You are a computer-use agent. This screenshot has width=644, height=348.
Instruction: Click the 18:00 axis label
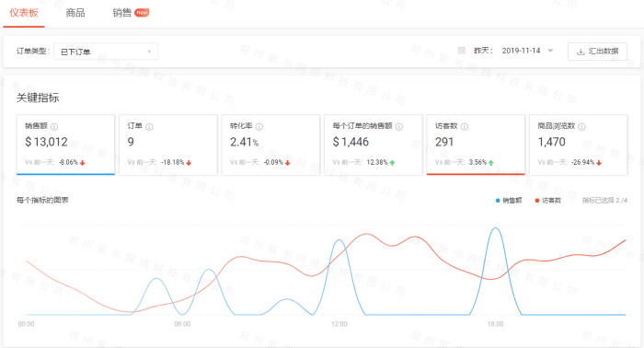pos(495,324)
